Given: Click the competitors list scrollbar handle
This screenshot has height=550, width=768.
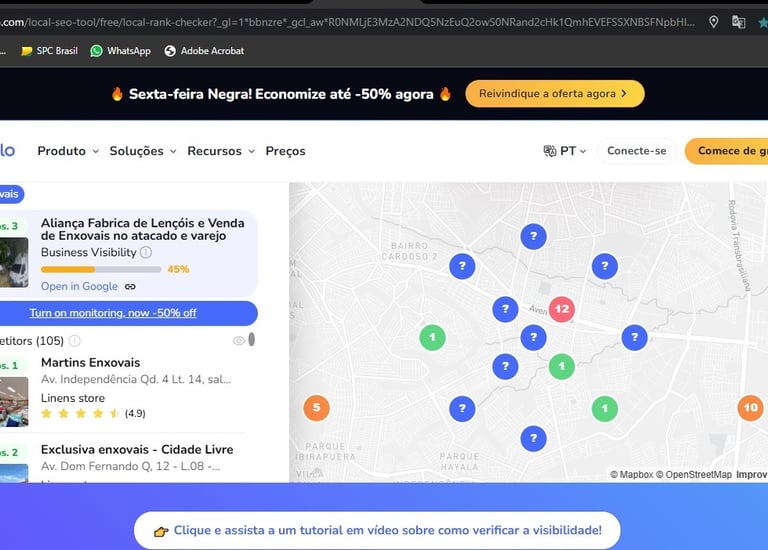Looking at the screenshot, I should (x=251, y=339).
